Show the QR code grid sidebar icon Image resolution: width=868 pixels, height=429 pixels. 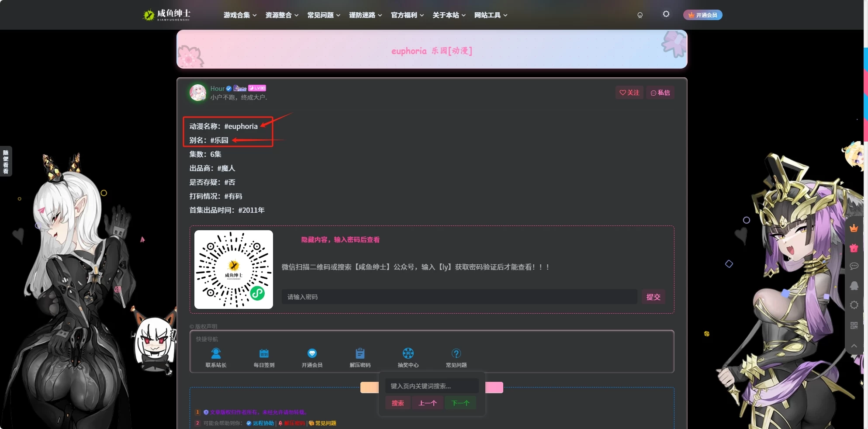coord(854,325)
